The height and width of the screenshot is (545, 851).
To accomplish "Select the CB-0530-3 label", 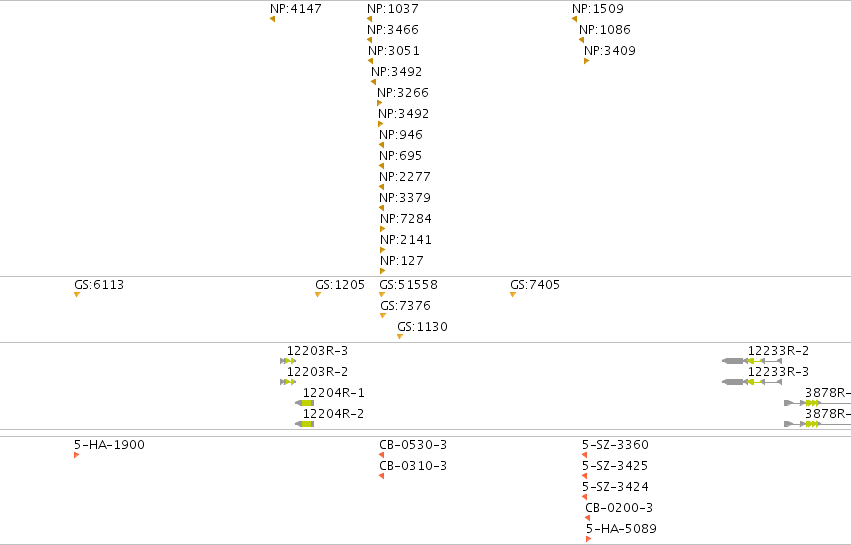I will point(413,445).
